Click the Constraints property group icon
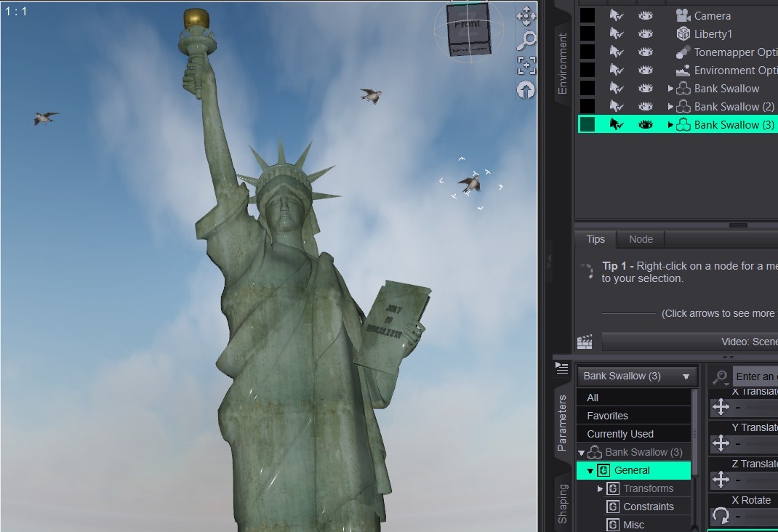 tap(613, 507)
